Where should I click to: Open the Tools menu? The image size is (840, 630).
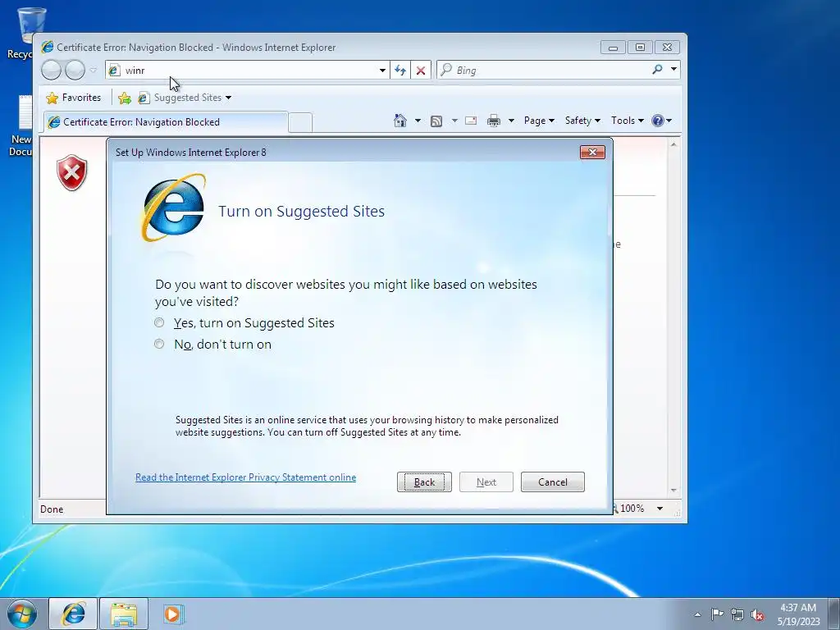coord(628,121)
